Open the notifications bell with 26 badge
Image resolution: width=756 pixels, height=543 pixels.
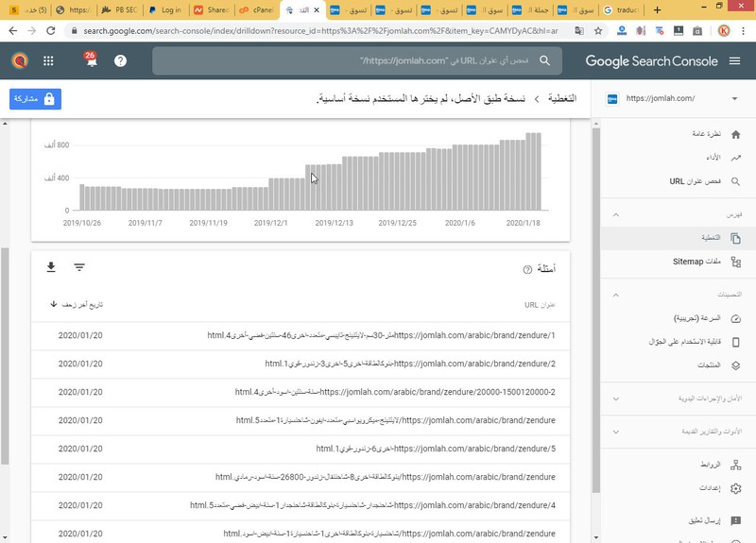pos(91,59)
